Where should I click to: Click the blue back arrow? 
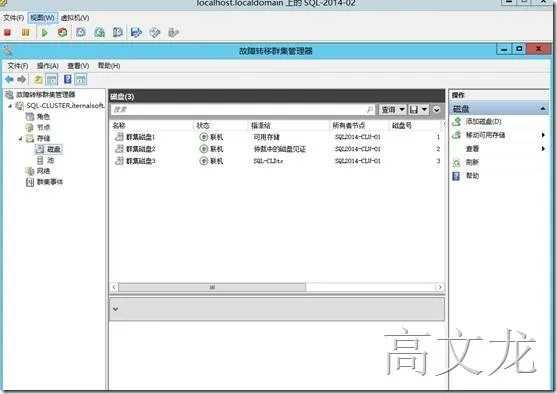[x=9, y=79]
